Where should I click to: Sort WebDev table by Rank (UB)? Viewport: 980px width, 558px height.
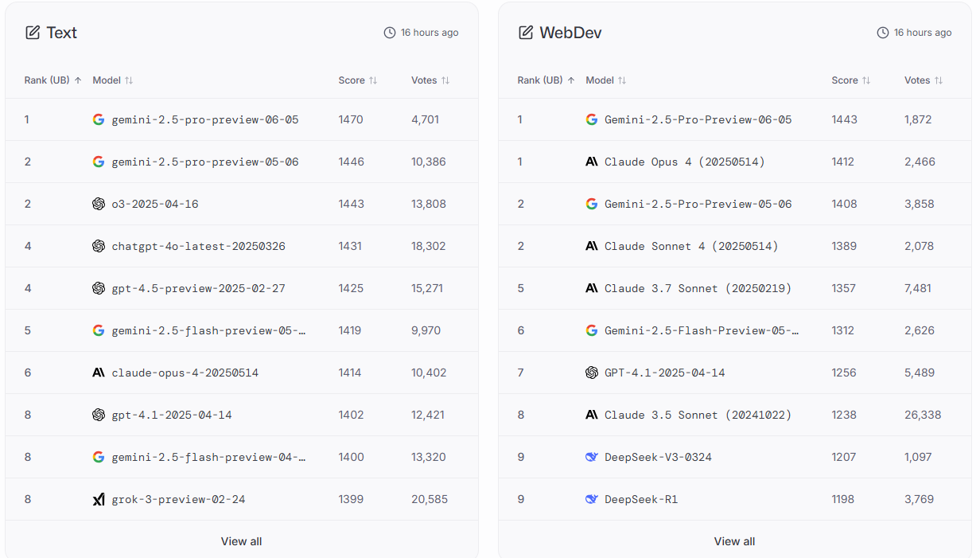(546, 80)
